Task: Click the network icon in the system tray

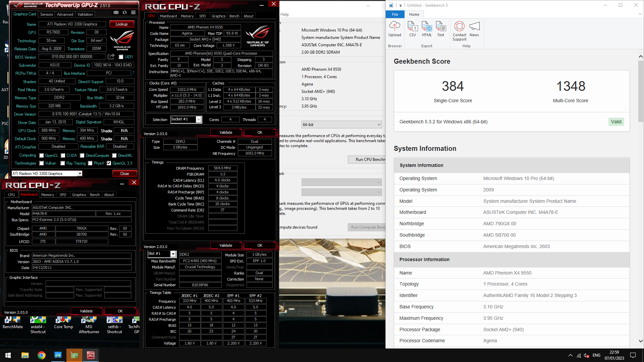Action: point(579,355)
